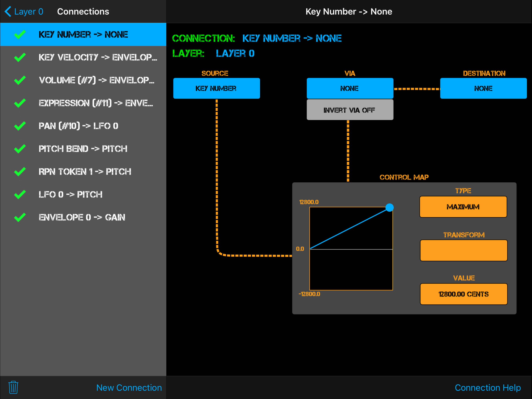Open the empty Transform selector

pyautogui.click(x=463, y=250)
